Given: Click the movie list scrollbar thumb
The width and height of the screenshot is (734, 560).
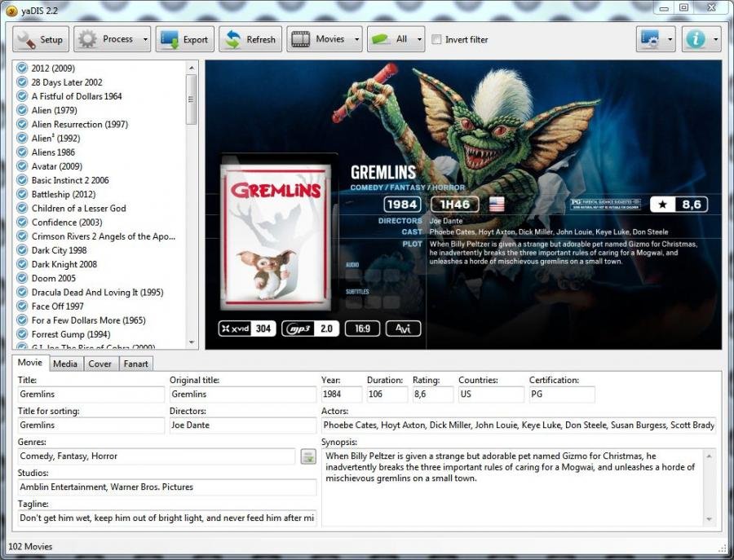Looking at the screenshot, I should 191,99.
